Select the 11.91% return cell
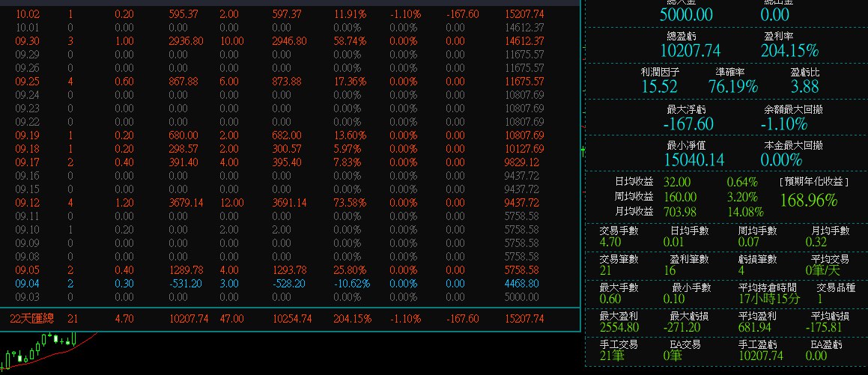The height and width of the screenshot is (375, 868). pyautogui.click(x=350, y=13)
